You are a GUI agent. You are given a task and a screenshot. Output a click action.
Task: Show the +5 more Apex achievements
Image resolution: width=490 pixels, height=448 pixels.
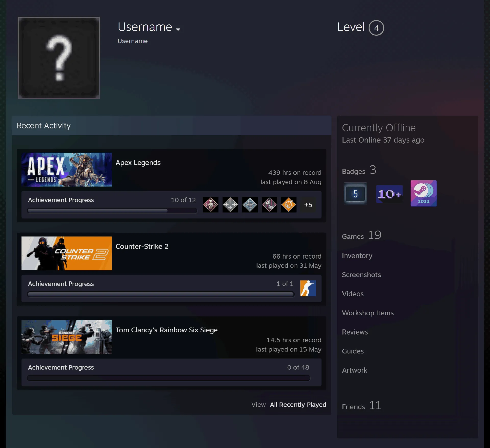click(308, 205)
